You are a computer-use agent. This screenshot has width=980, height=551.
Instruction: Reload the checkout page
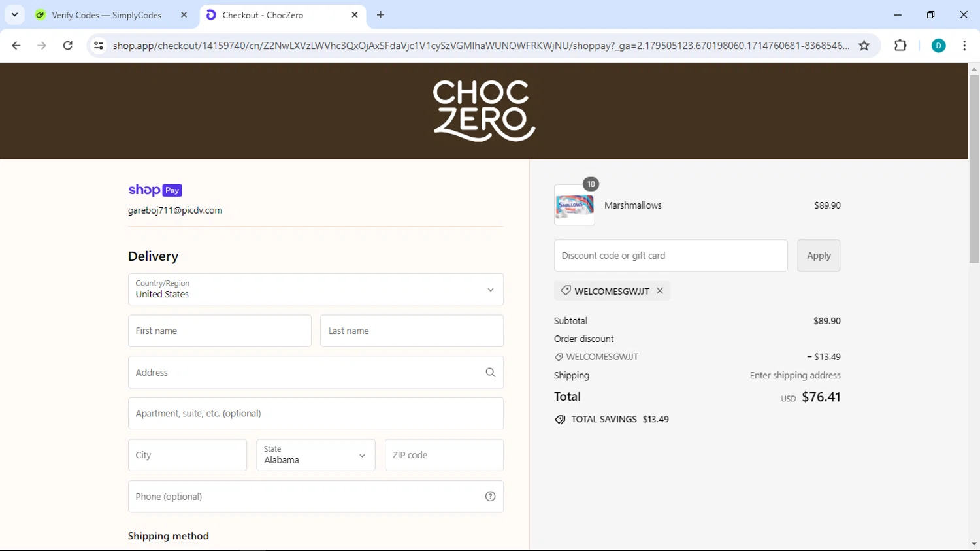pyautogui.click(x=68, y=46)
